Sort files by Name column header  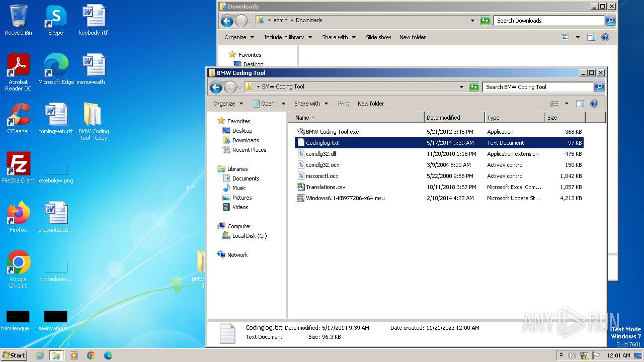356,118
